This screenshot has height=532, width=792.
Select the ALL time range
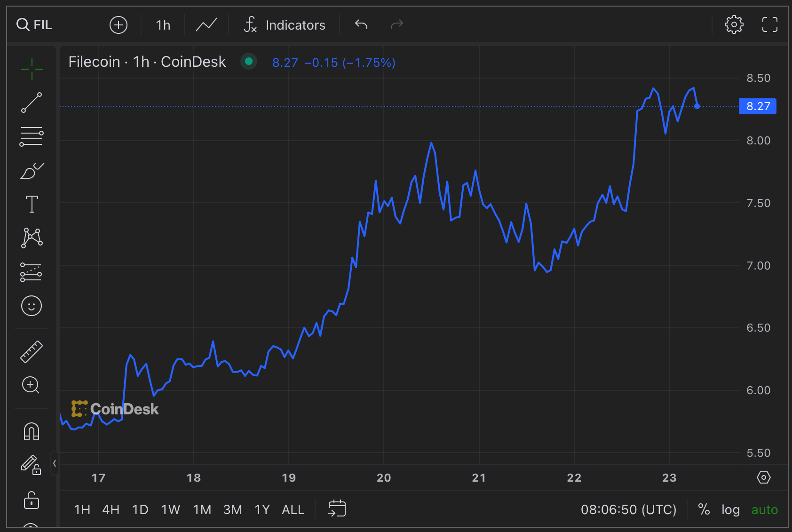coord(293,509)
